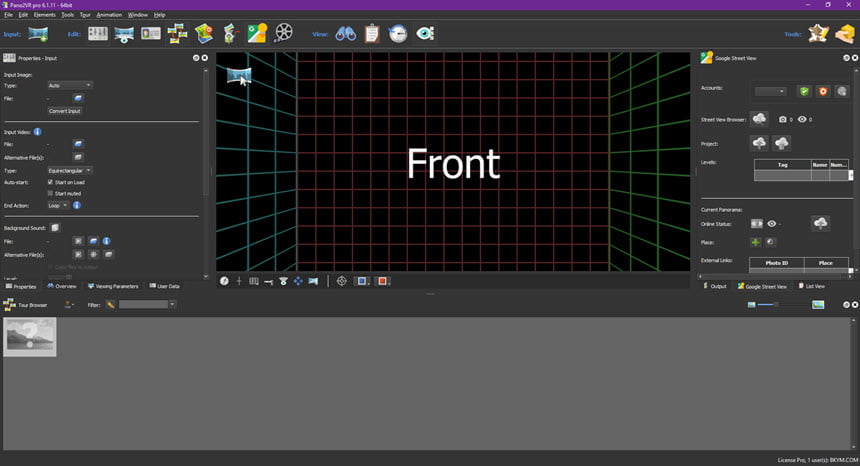Open the Tour Browser toolbar icon

coord(177,33)
